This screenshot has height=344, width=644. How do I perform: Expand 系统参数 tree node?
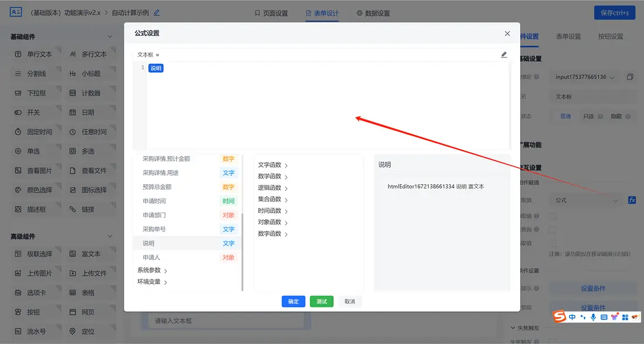[x=152, y=271]
